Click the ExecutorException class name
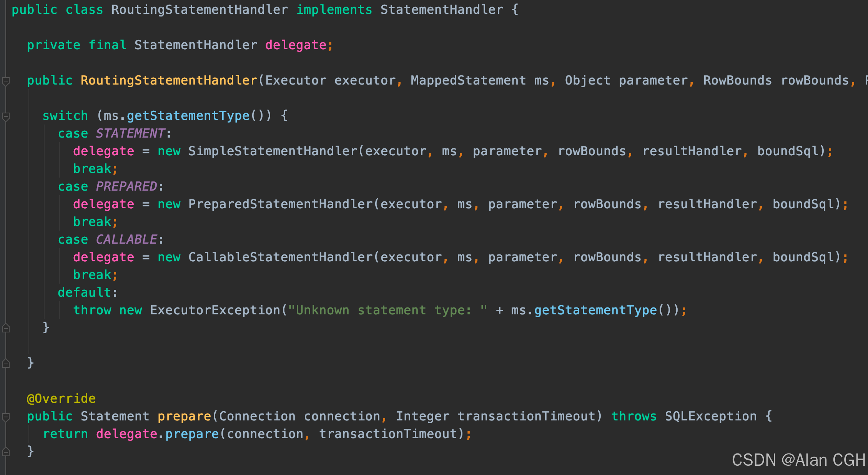 click(215, 310)
